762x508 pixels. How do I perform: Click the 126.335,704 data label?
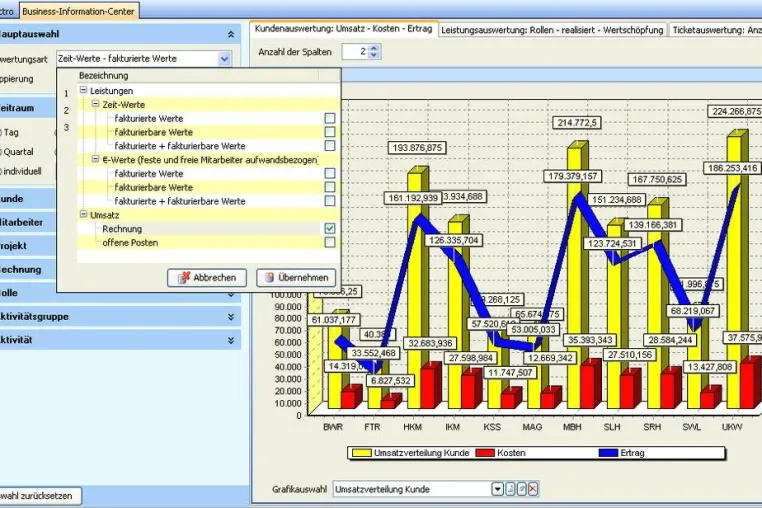pyautogui.click(x=453, y=240)
